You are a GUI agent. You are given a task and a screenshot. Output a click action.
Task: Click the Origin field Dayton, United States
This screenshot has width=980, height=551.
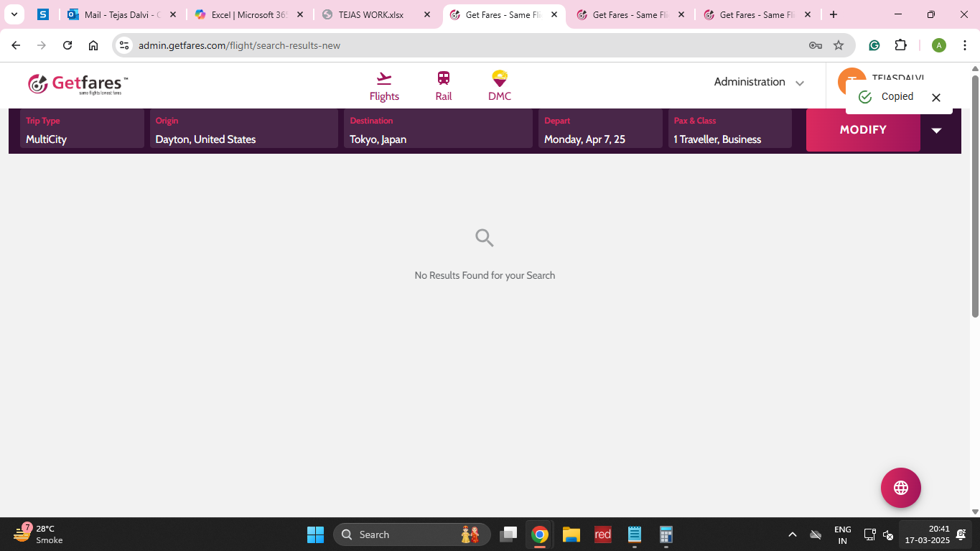[243, 130]
